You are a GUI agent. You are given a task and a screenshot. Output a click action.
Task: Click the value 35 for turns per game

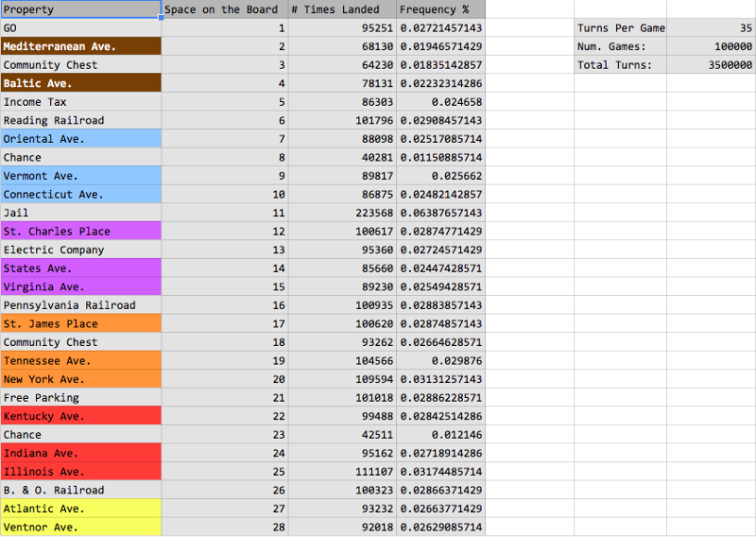[712, 28]
